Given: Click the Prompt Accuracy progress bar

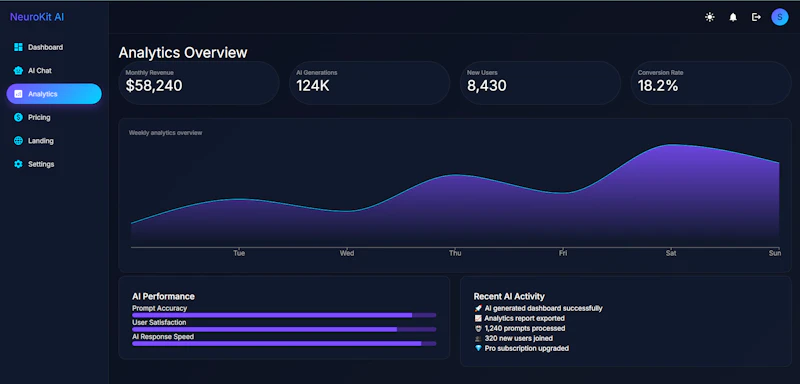Looking at the screenshot, I should coord(284,315).
